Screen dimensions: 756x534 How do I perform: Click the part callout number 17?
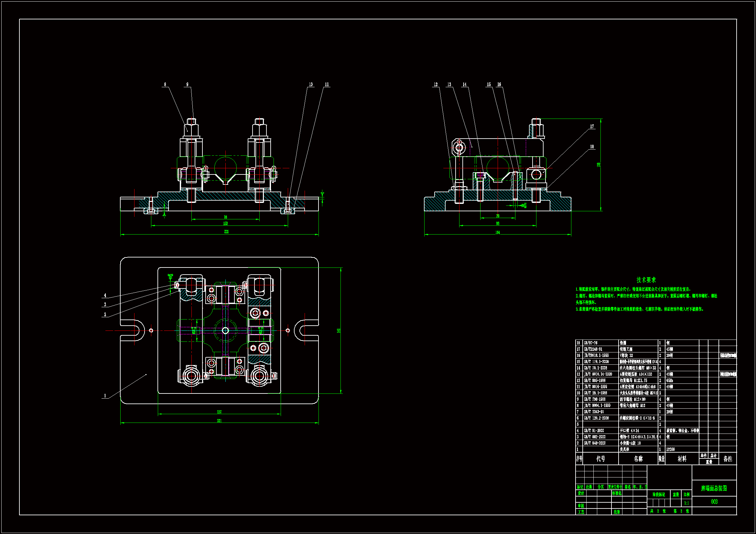tap(592, 126)
